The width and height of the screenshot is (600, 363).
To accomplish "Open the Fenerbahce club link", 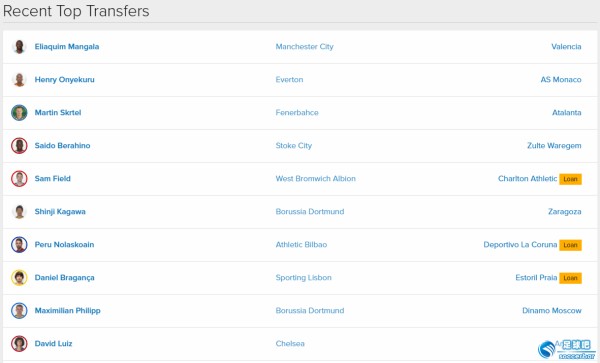I will click(297, 112).
